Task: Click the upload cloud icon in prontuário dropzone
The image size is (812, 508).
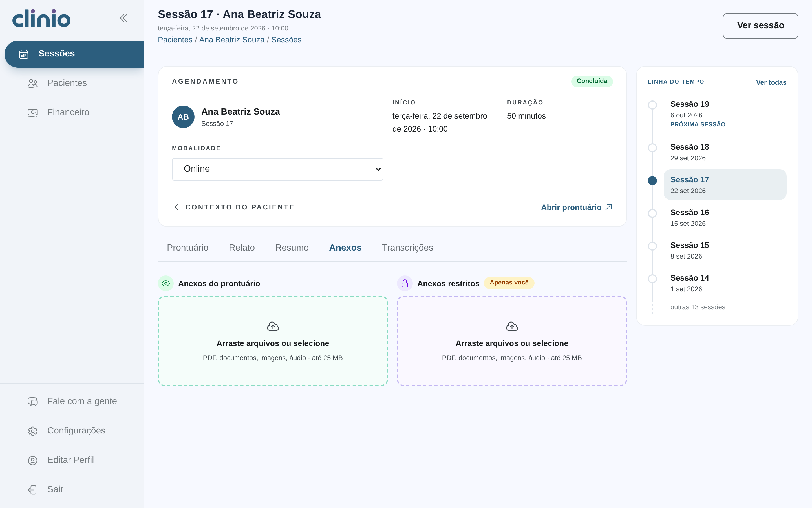Action: 273,326
